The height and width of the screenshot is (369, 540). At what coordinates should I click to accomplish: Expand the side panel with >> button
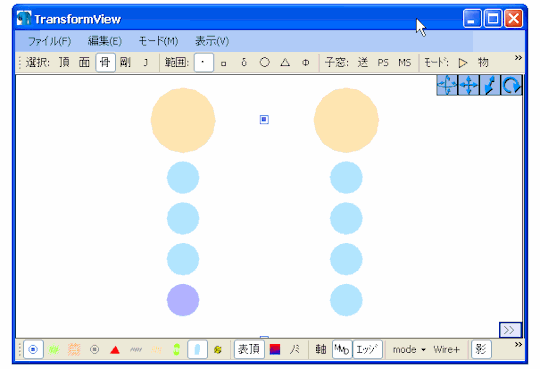tap(510, 330)
